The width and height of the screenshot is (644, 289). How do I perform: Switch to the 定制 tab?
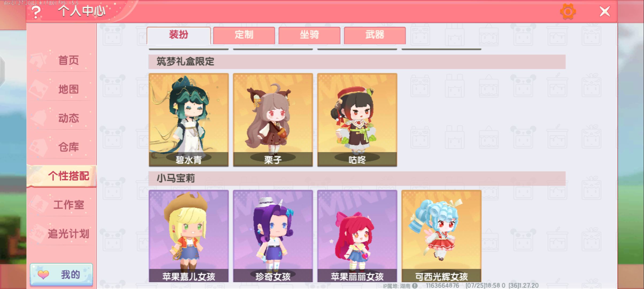[x=244, y=35]
